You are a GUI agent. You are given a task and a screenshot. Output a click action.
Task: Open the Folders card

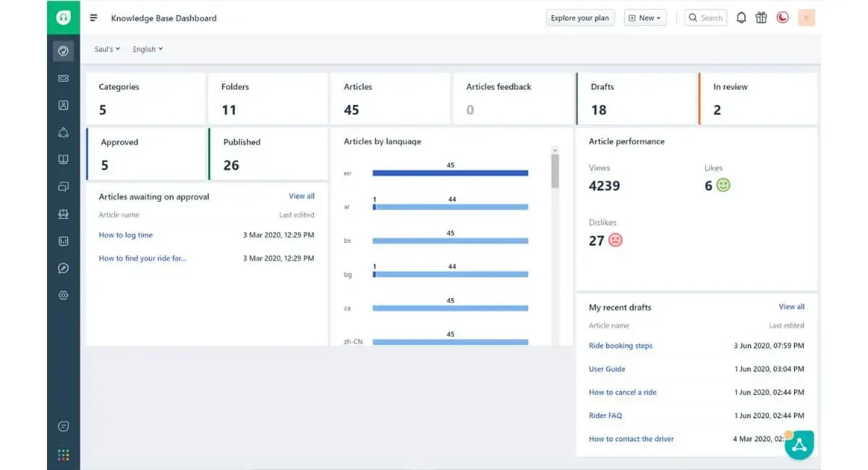(x=268, y=98)
